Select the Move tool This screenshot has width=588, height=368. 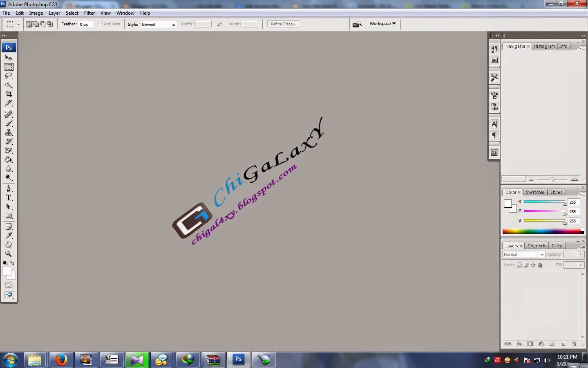click(9, 58)
